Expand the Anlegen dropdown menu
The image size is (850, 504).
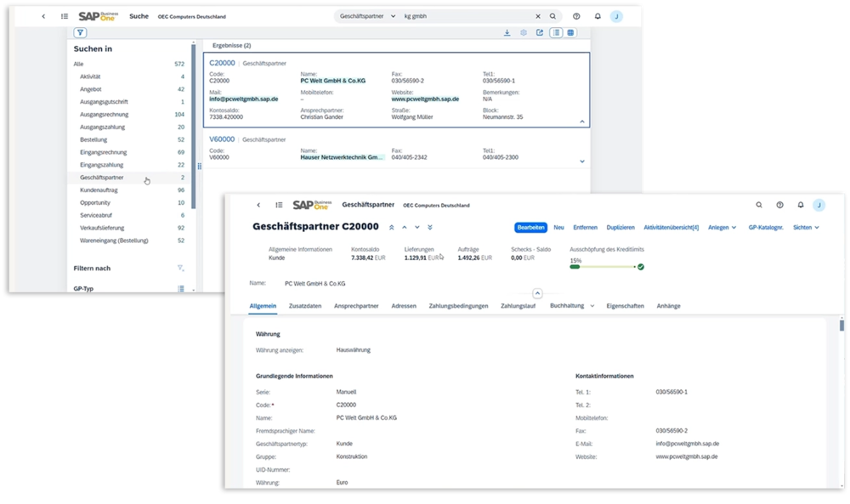pos(722,228)
